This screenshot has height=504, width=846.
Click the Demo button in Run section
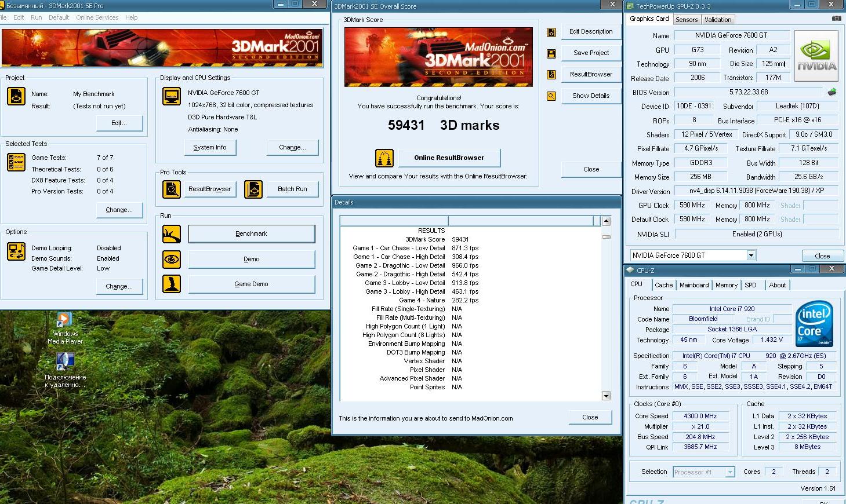(251, 259)
